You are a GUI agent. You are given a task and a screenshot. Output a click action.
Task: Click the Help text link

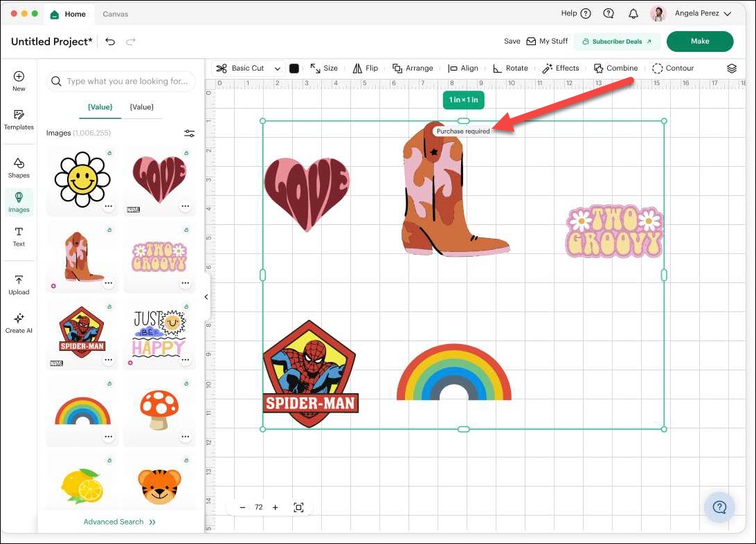tap(569, 13)
